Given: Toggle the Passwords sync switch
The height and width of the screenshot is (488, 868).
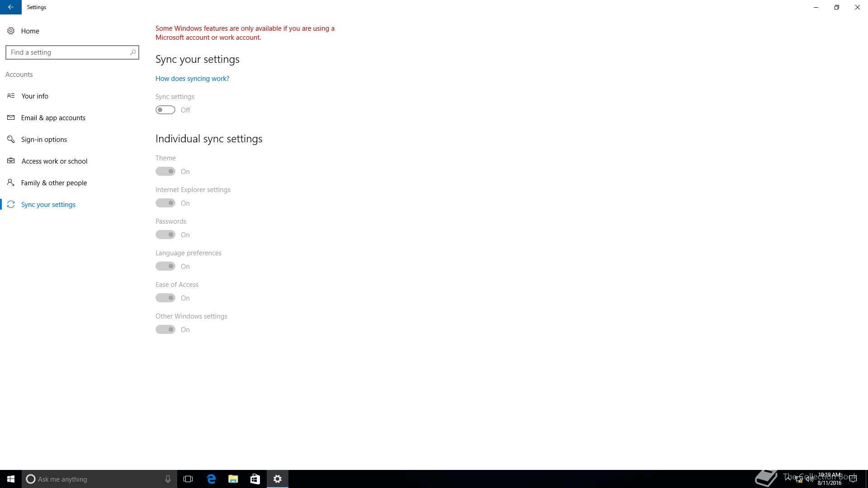Looking at the screenshot, I should 165,235.
